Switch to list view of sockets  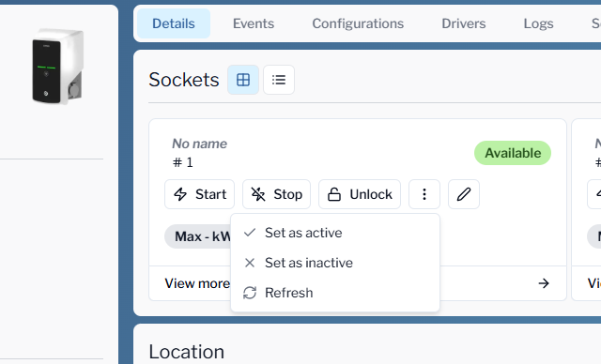click(279, 80)
